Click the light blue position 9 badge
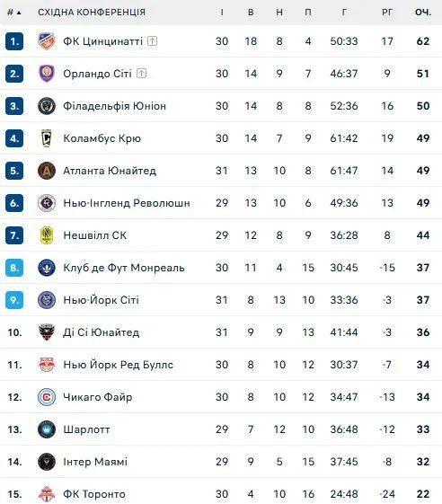The image size is (442, 504). coord(14,300)
